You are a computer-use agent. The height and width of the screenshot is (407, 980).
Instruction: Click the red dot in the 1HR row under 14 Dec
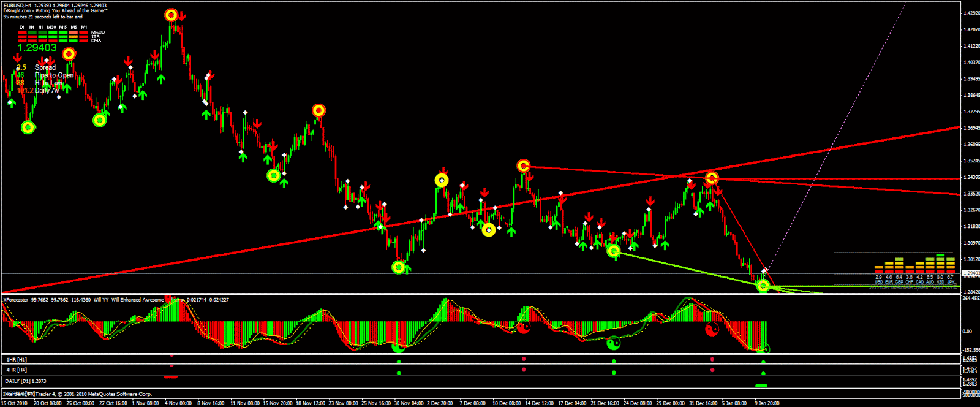pyautogui.click(x=524, y=359)
